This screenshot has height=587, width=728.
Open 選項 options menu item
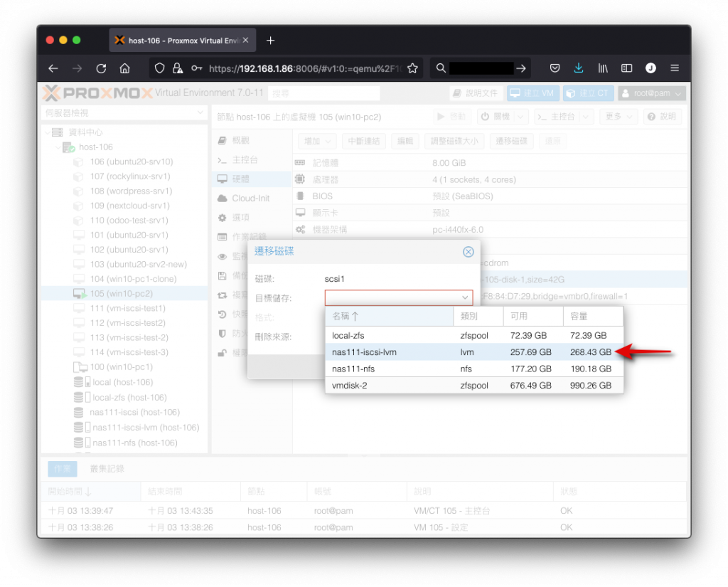(252, 218)
